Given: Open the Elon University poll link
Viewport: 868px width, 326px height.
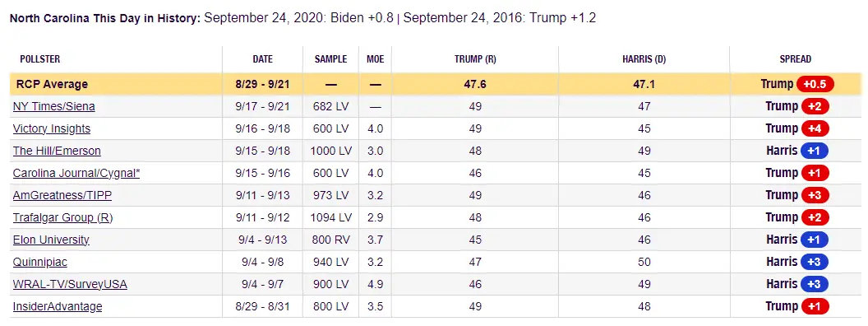Looking at the screenshot, I should pyautogui.click(x=51, y=240).
